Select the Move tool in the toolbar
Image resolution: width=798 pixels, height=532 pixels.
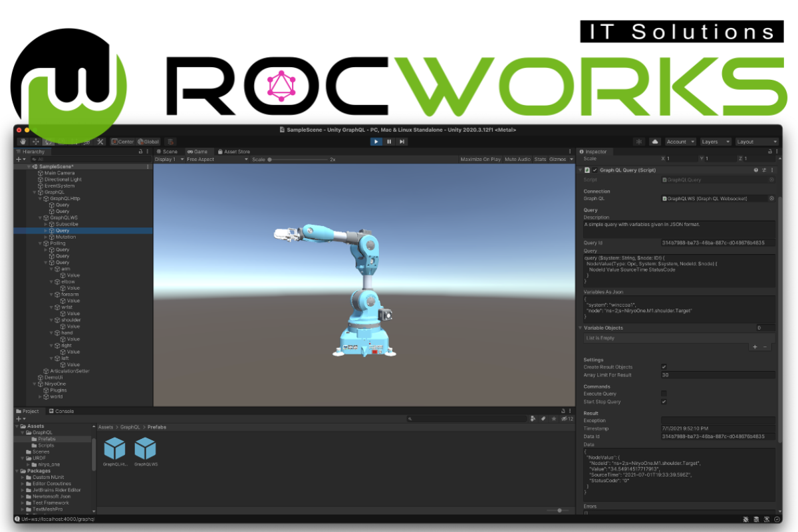(x=35, y=142)
